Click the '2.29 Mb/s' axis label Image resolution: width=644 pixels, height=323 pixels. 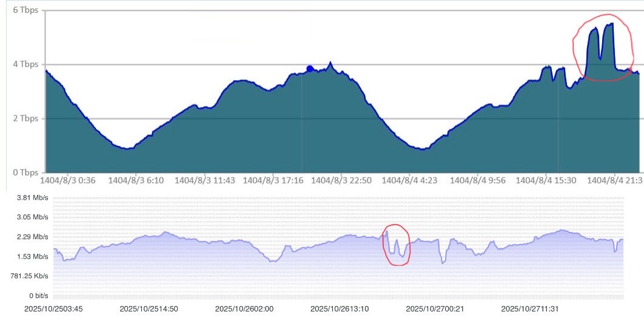pyautogui.click(x=33, y=237)
